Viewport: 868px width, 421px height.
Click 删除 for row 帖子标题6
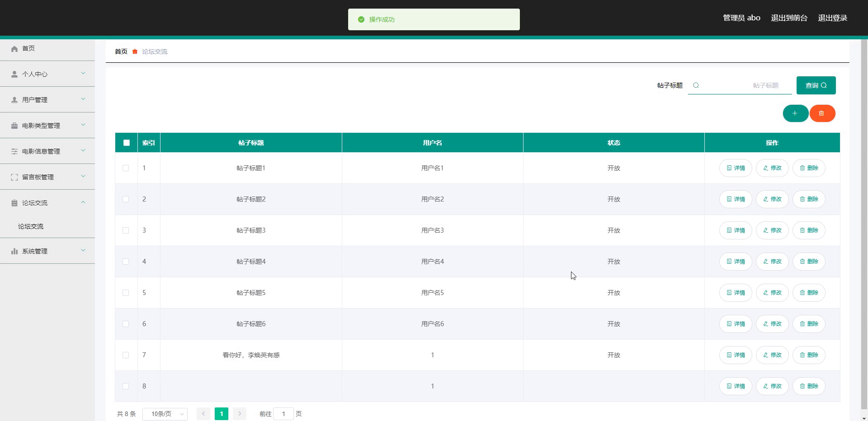(809, 324)
